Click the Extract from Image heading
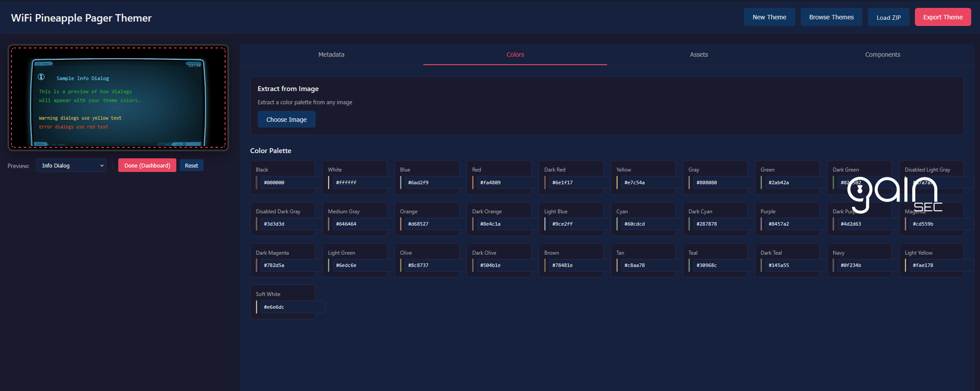The width and height of the screenshot is (980, 391). click(288, 89)
